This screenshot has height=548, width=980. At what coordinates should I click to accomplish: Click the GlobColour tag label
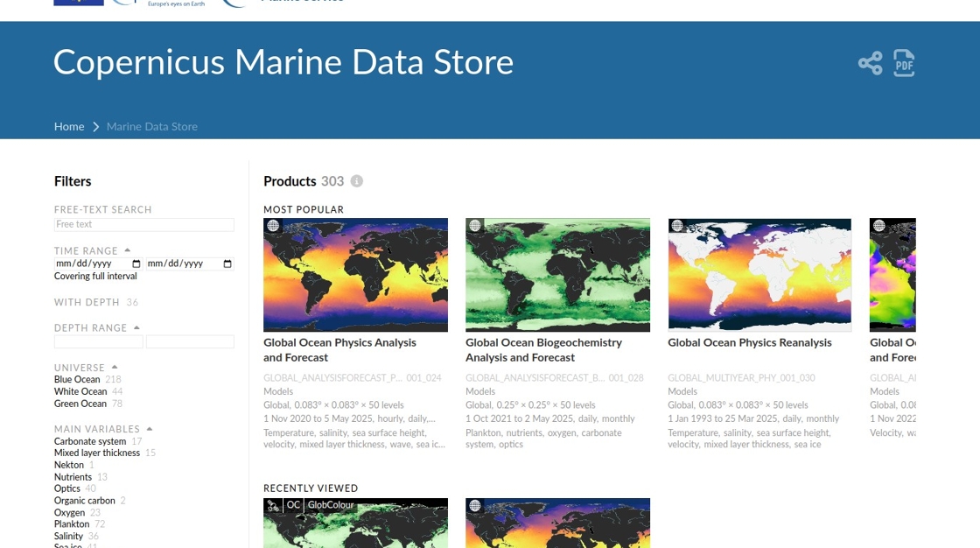331,505
